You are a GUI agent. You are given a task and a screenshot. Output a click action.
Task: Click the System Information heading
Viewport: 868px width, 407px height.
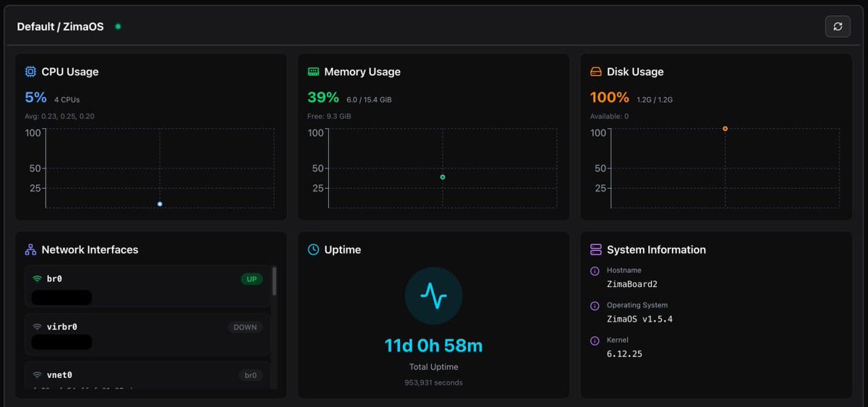point(656,249)
